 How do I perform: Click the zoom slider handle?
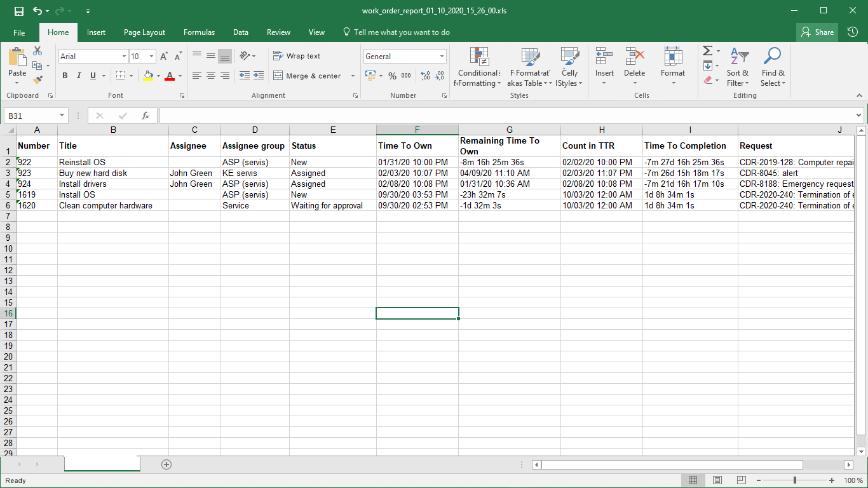[795, 480]
